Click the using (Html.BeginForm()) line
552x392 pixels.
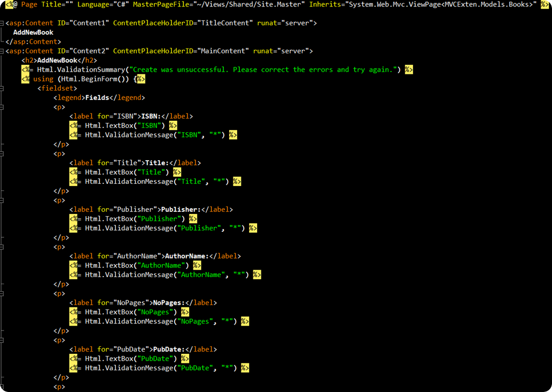tap(83, 79)
